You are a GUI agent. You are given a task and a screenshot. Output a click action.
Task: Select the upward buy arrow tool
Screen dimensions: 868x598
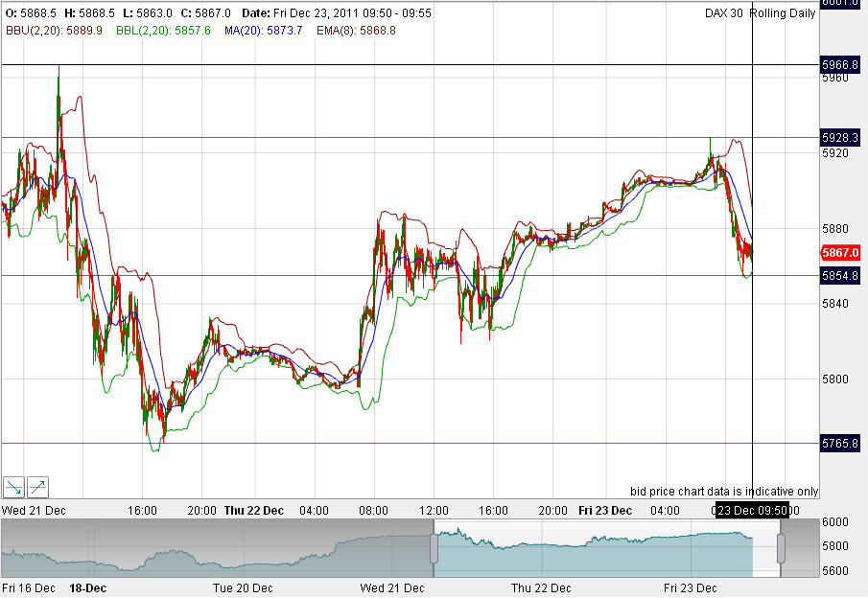37,487
